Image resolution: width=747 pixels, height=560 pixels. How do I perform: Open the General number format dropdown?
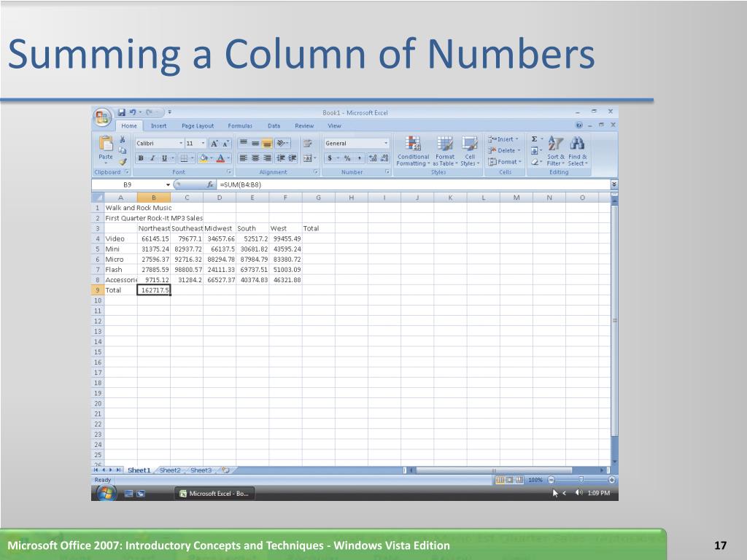(x=386, y=144)
